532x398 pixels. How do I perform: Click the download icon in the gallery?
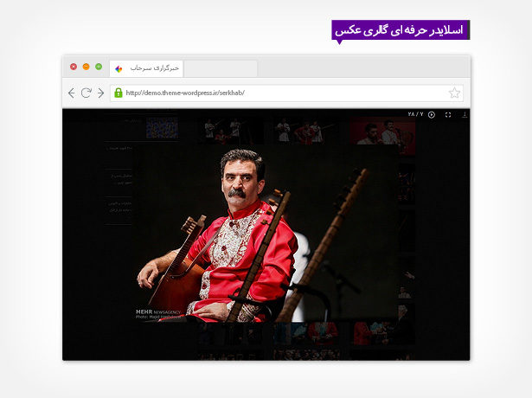[465, 114]
